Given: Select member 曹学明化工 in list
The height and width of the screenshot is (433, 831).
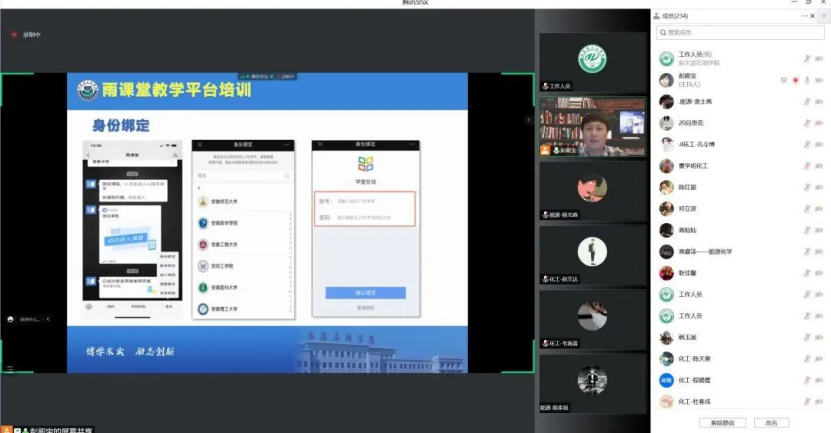Looking at the screenshot, I should pos(740,166).
